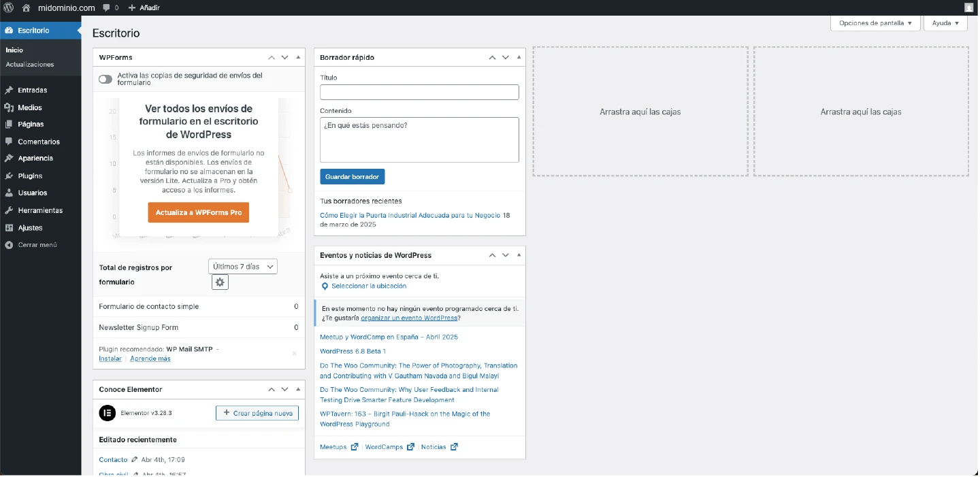Click the Guardar borrador button
The image size is (980, 477).
(353, 176)
